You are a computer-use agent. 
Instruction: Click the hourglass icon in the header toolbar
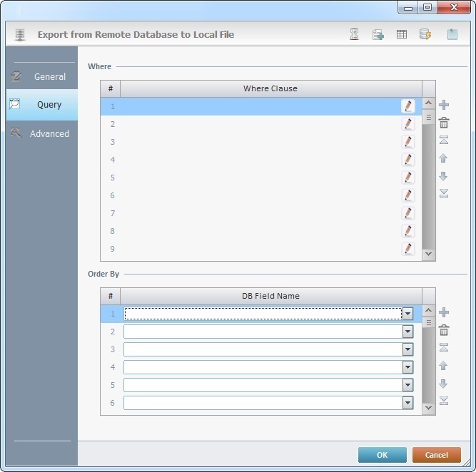coord(354,34)
